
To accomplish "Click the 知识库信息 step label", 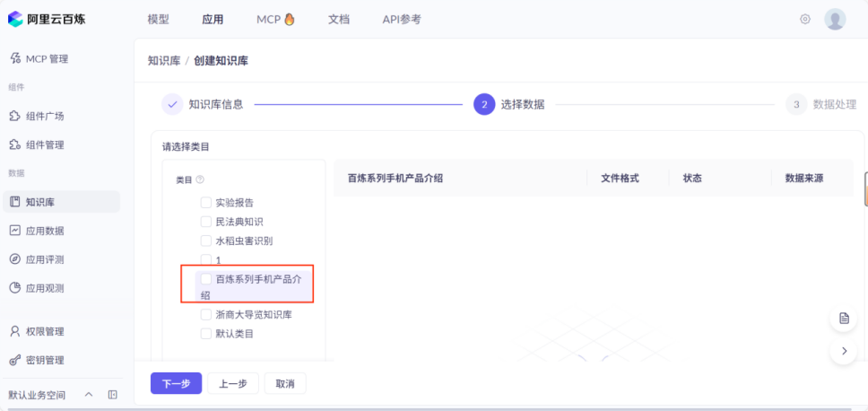I will point(216,104).
